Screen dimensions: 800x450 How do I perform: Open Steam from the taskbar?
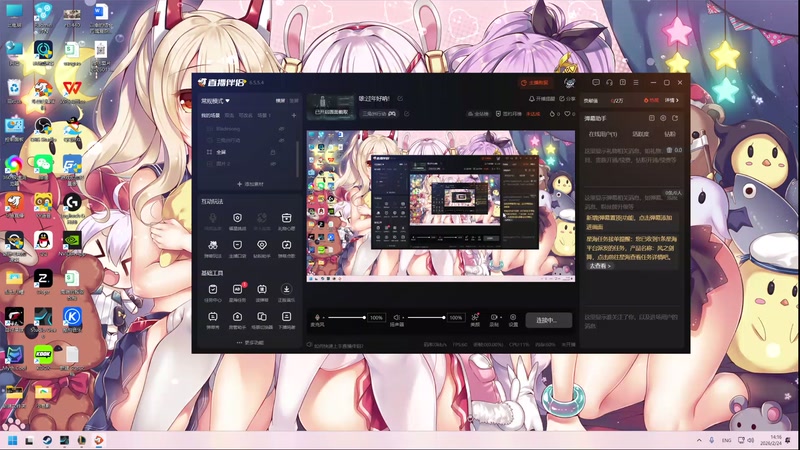click(x=47, y=440)
